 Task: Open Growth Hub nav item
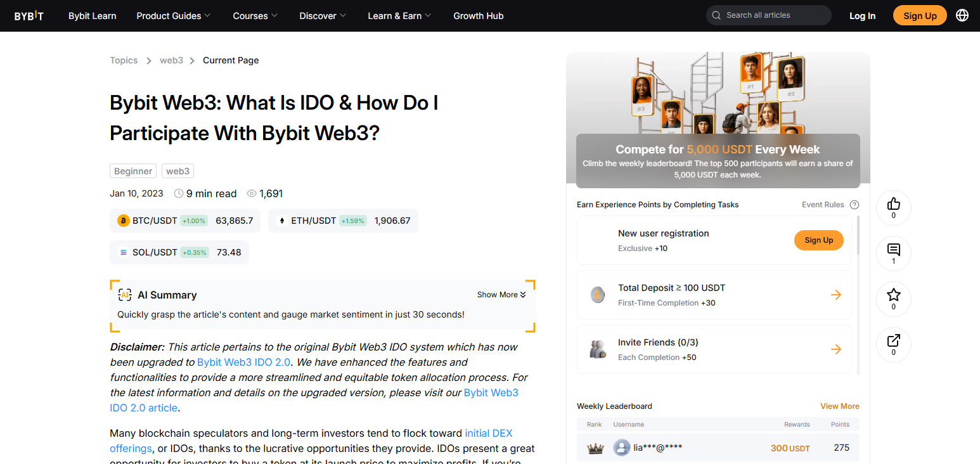tap(479, 16)
